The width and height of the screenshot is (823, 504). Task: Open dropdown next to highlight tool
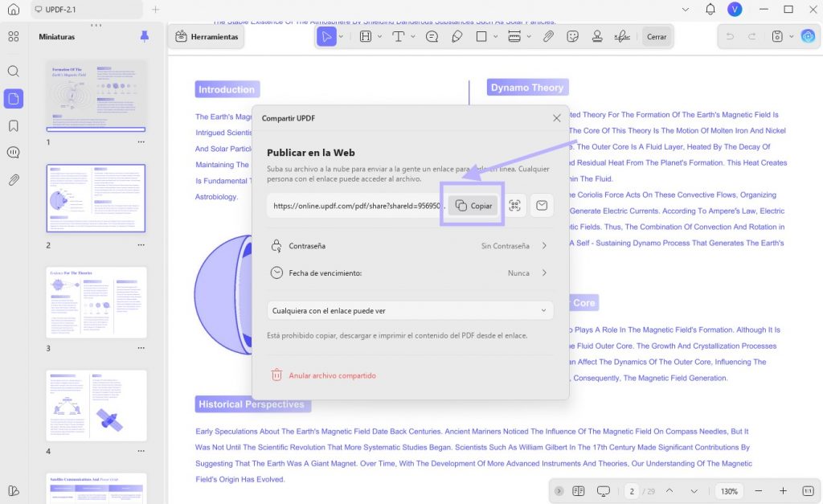point(379,37)
